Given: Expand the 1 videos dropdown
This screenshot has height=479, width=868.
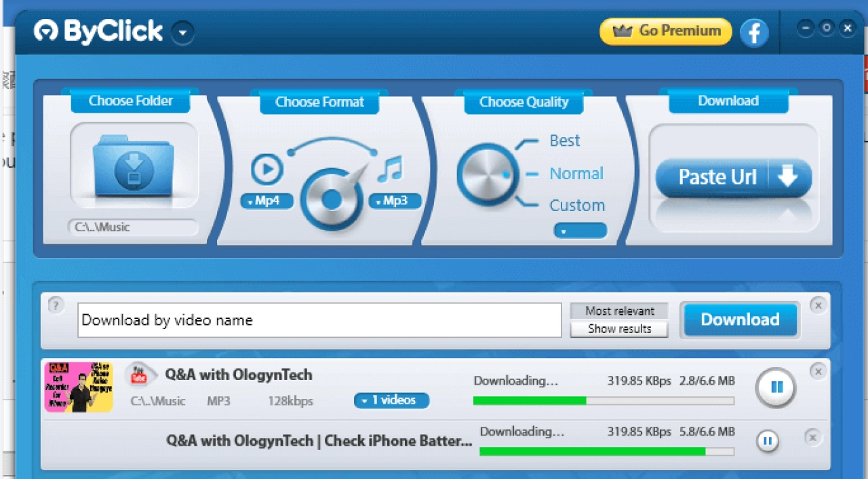Looking at the screenshot, I should (x=392, y=400).
